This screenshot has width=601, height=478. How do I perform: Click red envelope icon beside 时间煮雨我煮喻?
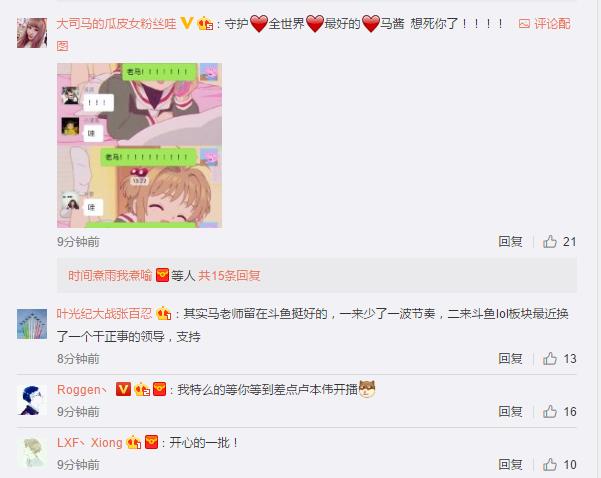(163, 275)
